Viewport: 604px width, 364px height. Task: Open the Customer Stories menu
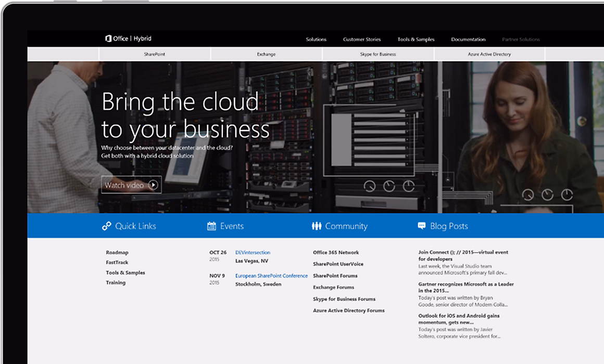click(x=361, y=39)
